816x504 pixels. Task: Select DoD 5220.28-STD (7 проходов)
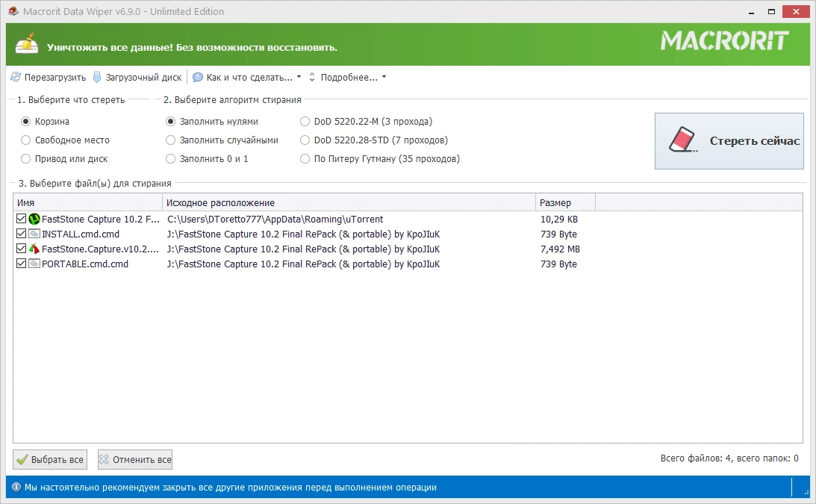coord(305,140)
